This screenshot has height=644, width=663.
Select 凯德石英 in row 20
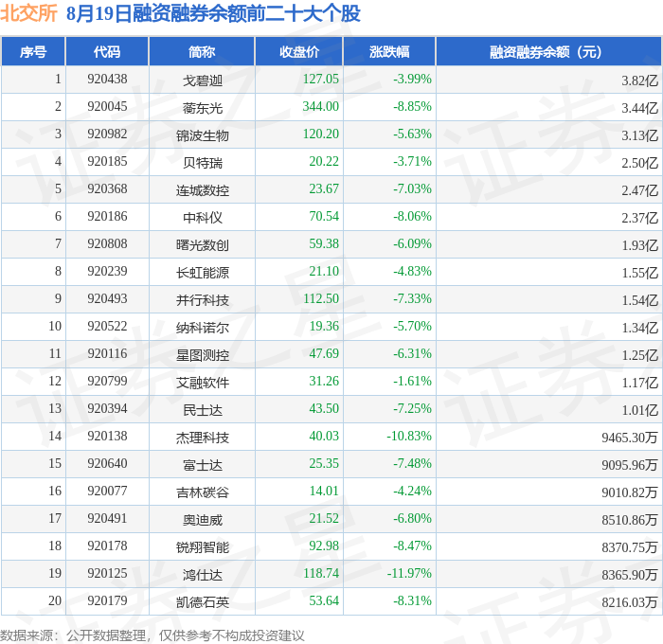[203, 602]
